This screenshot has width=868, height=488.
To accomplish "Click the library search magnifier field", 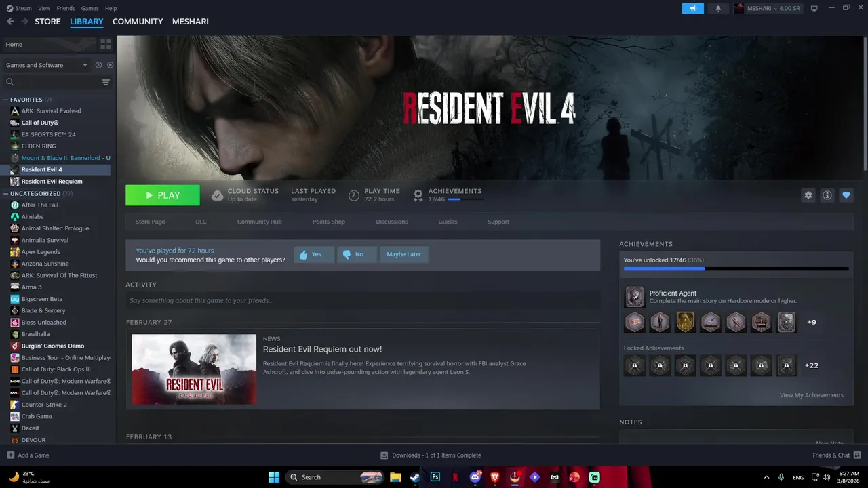I will pyautogui.click(x=51, y=82).
